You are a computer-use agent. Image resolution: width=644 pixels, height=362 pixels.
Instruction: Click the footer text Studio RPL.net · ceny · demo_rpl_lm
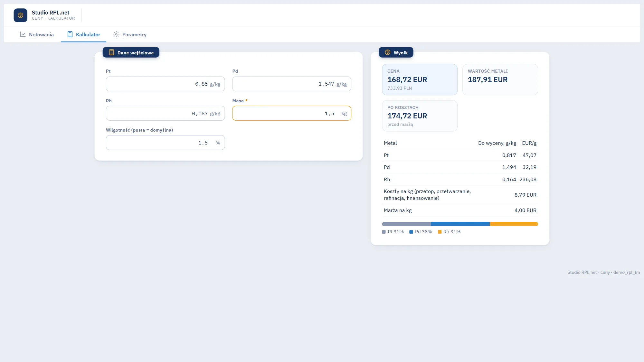603,273
